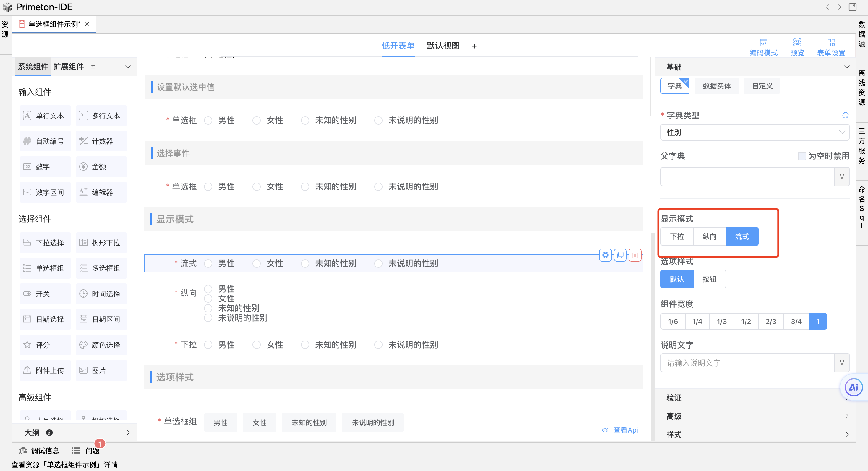The image size is (868, 471).
Task: Delete selected row with red trash icon
Action: (x=635, y=255)
